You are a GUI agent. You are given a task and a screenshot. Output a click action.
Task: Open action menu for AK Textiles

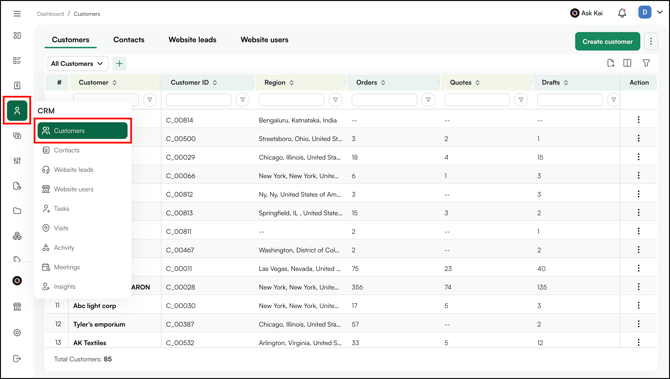638,342
